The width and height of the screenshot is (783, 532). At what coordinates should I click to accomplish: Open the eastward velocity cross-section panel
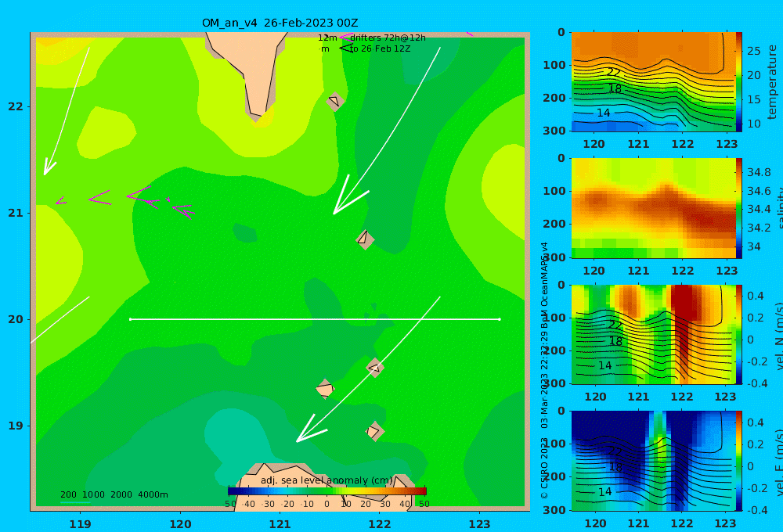653,461
